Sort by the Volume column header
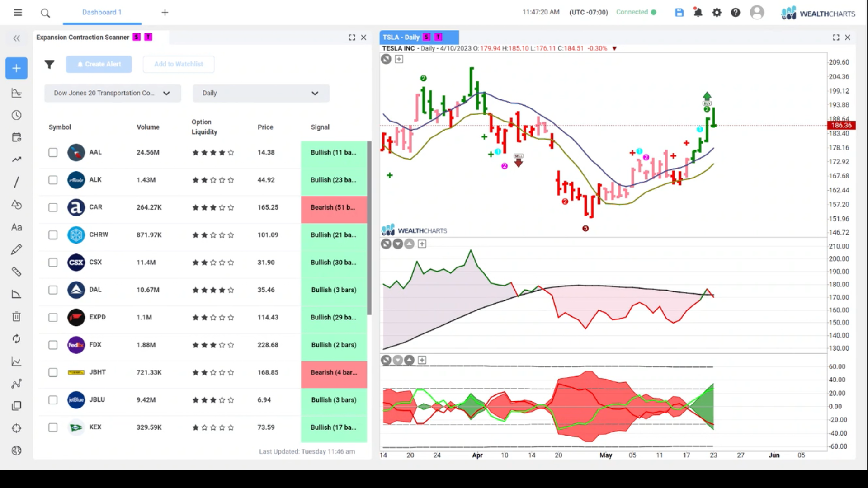This screenshot has height=488, width=868. [148, 127]
